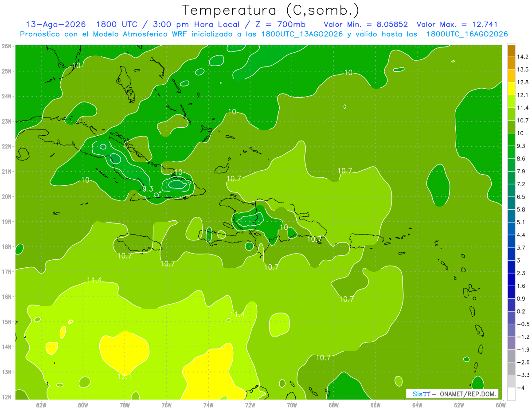Click the '0.9' colorbar tick label

click(x=521, y=298)
